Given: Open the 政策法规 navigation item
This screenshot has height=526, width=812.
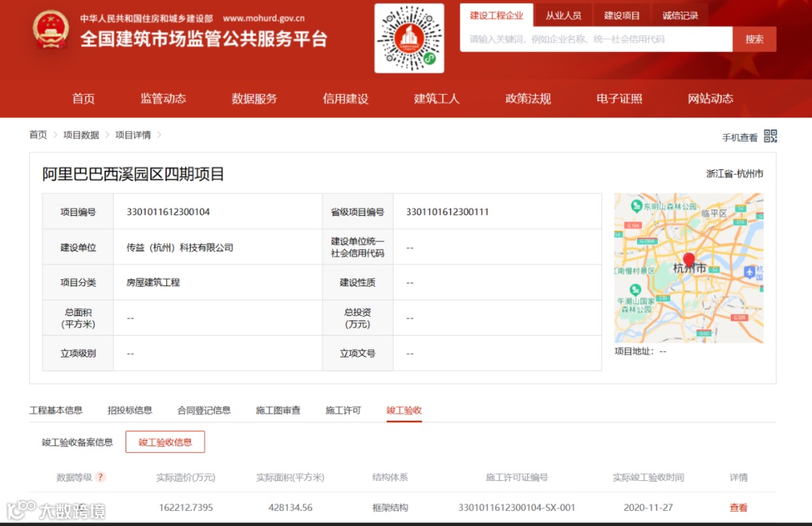Looking at the screenshot, I should point(528,99).
